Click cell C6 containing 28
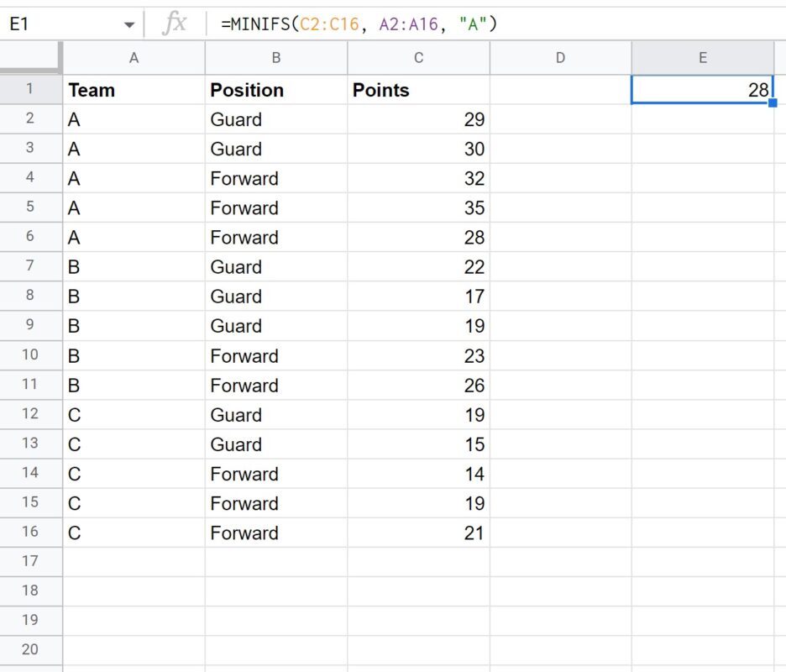This screenshot has height=672, width=786. tap(418, 237)
